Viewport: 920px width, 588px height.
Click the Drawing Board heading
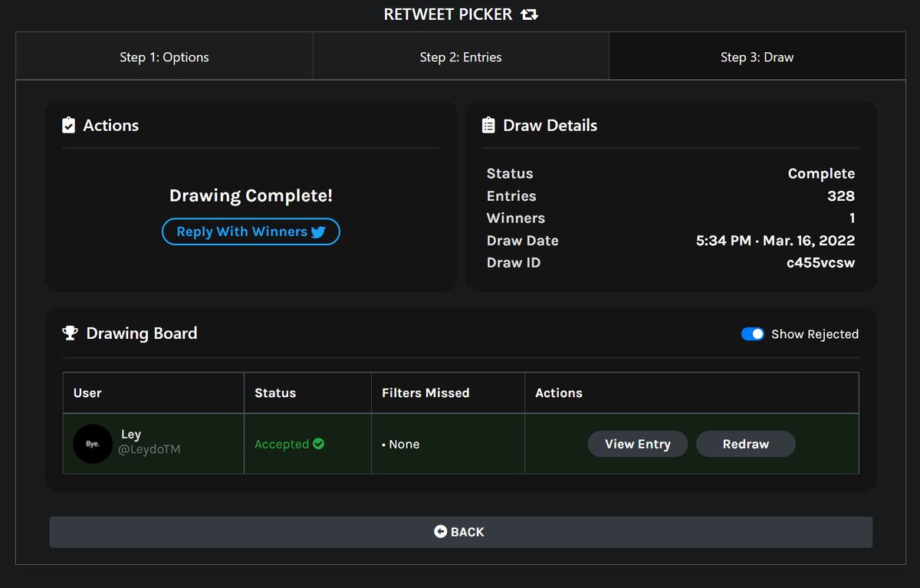pyautogui.click(x=142, y=333)
